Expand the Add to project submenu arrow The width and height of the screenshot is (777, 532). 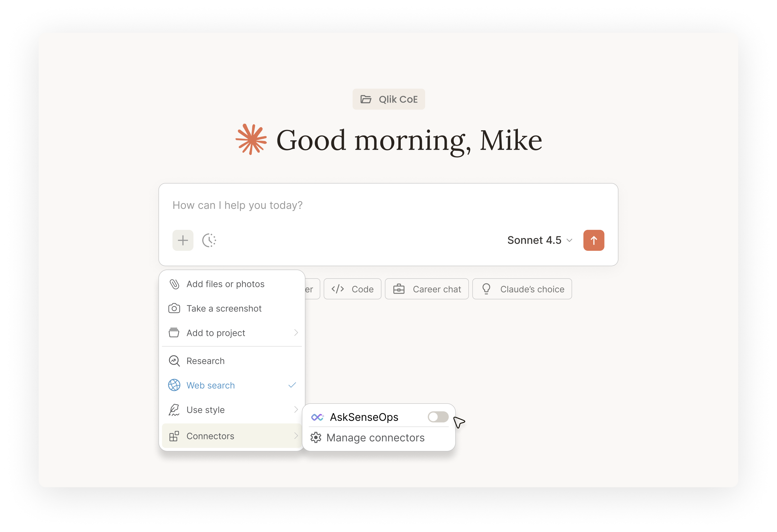coord(296,332)
